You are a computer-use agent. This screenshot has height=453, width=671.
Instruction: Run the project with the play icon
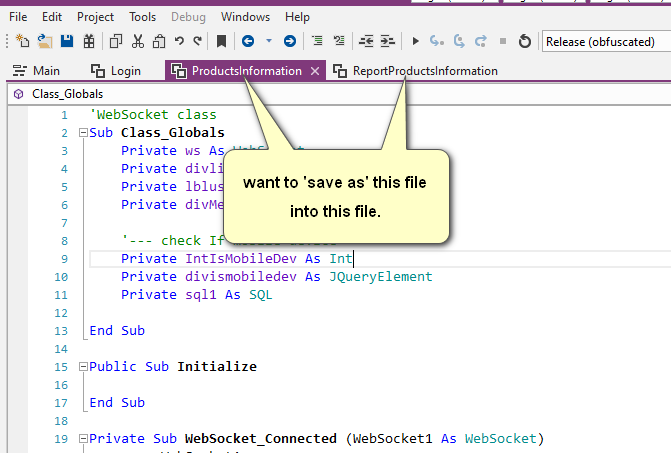pos(415,41)
